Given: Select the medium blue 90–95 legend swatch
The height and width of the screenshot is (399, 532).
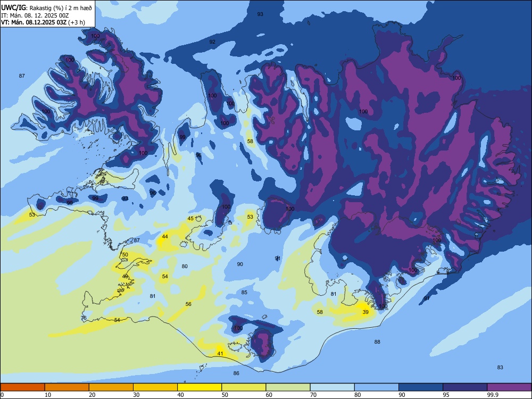Looking at the screenshot, I should click(421, 387).
